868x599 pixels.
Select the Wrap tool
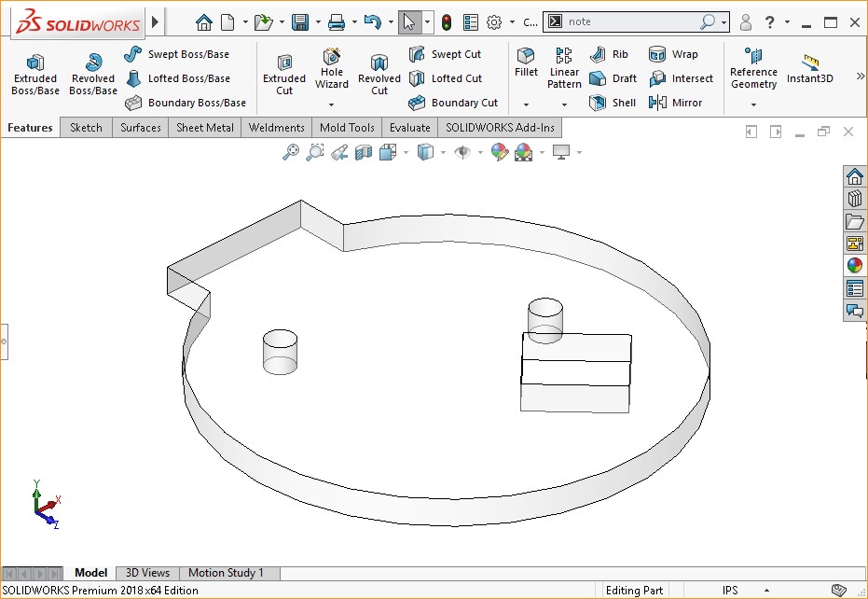click(673, 54)
